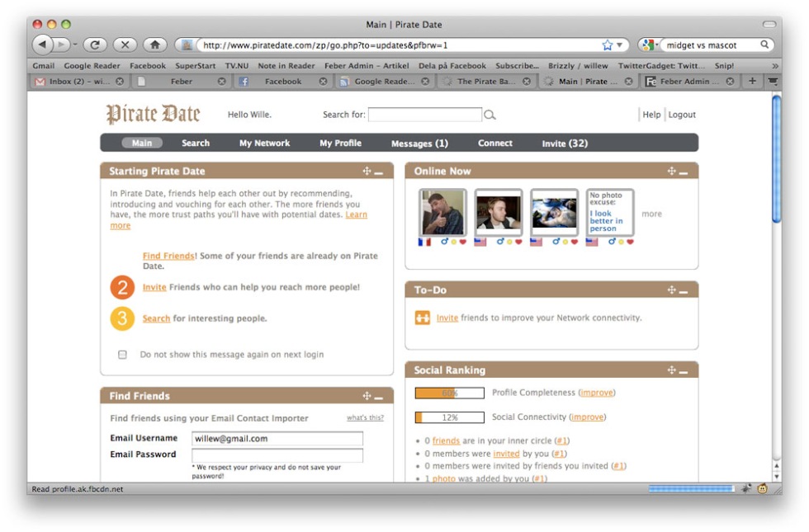The width and height of the screenshot is (809, 532).
Task: Click the Logout link
Action: pos(682,115)
